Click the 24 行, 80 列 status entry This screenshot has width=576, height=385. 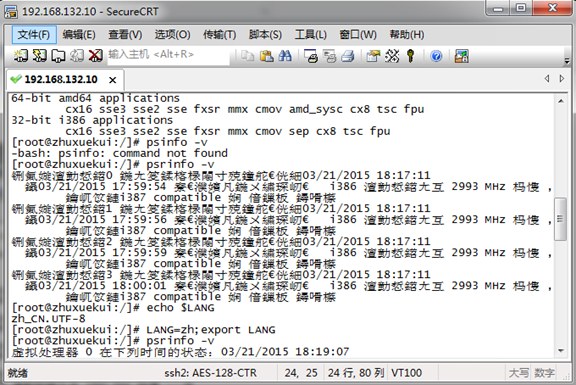click(356, 373)
